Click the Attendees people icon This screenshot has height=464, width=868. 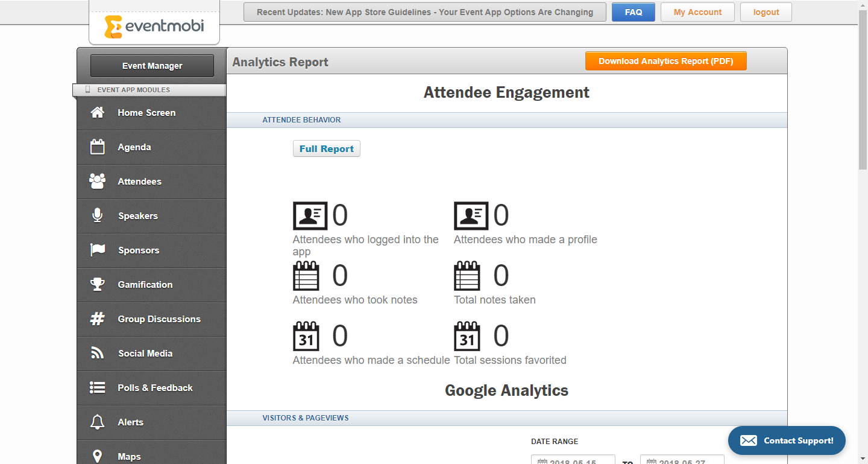pos(97,182)
